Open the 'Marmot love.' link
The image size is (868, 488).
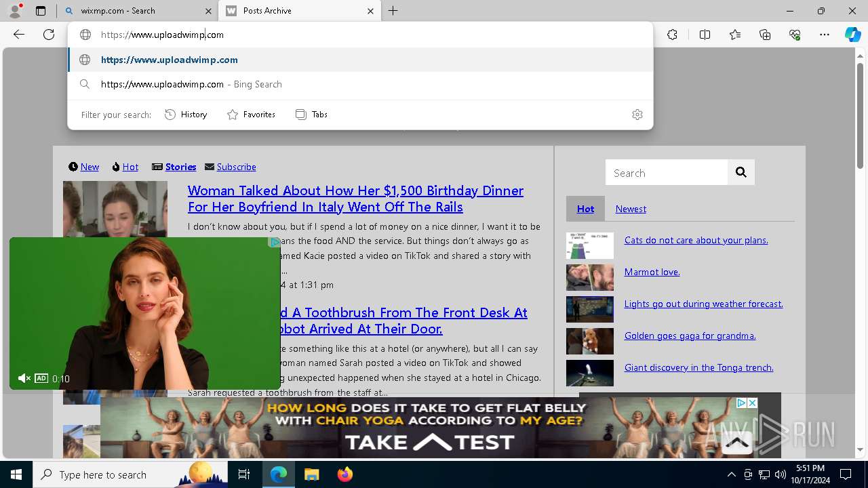[652, 272]
